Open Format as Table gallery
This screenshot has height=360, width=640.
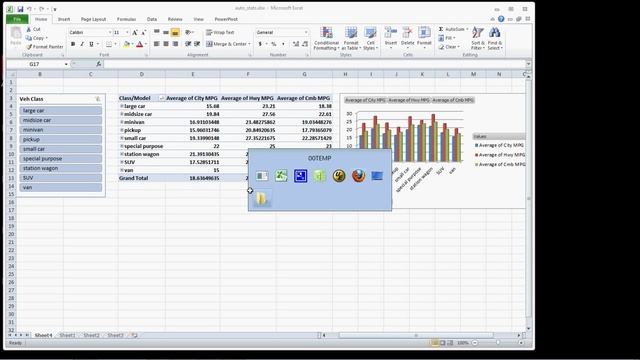click(x=351, y=38)
